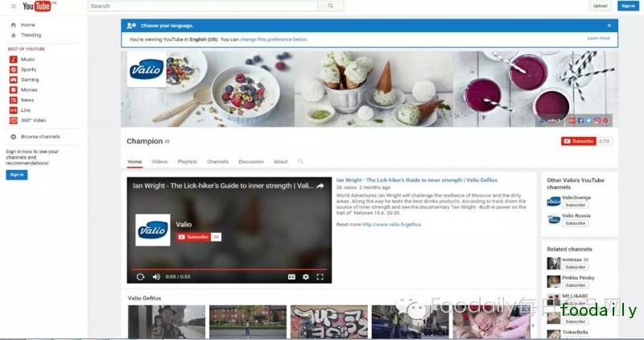Switch to the Videos tab
The image size is (644, 340).
[159, 162]
